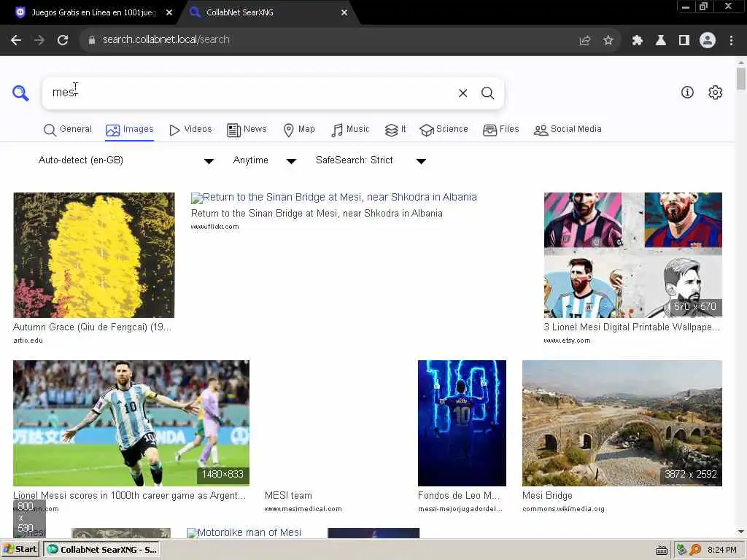
Task: Open the Chrome three-dot menu
Action: (x=731, y=41)
